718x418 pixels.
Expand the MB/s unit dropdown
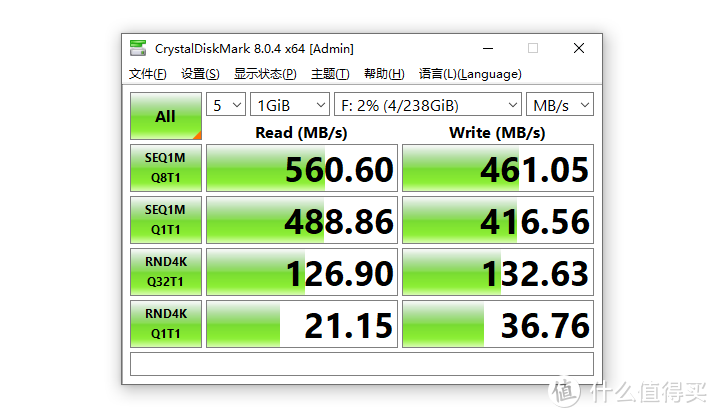tap(560, 105)
